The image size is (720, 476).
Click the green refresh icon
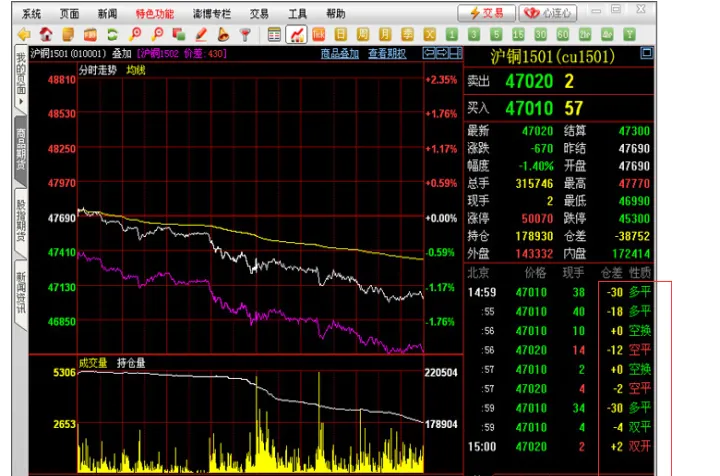(113, 34)
